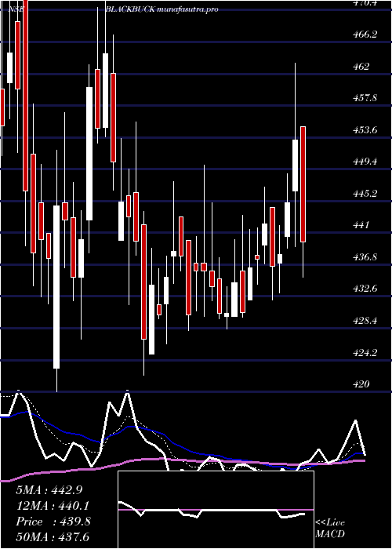The width and height of the screenshot is (392, 549).
Task: Click the 50MA : 437.6 reading
Action: pos(53,537)
